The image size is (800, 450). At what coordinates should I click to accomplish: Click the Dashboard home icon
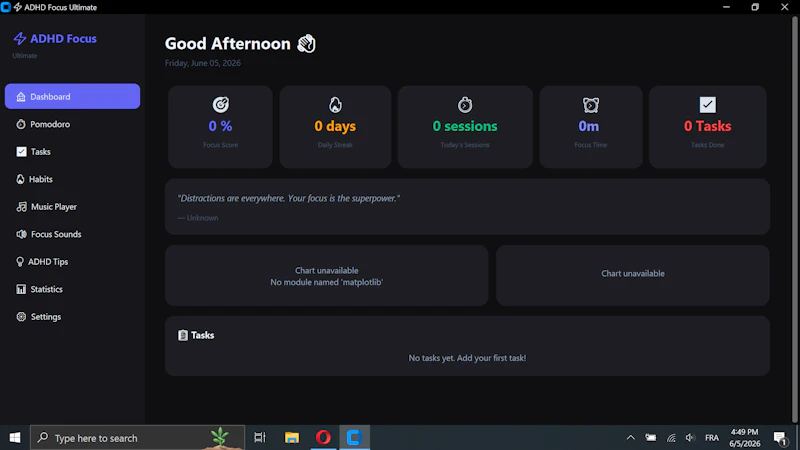tap(21, 96)
